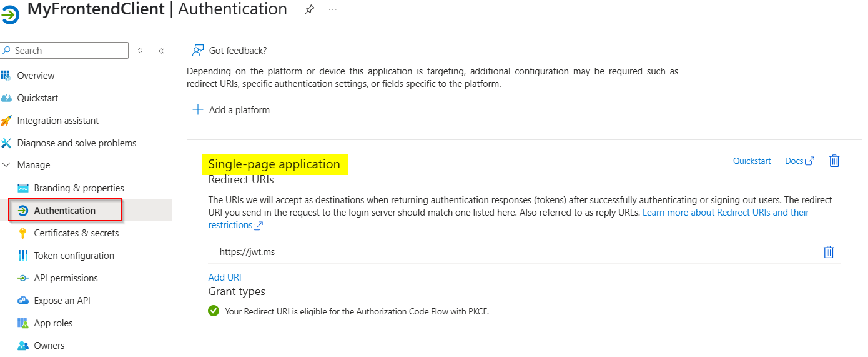
Task: Click the Single-page application heading
Action: (274, 164)
